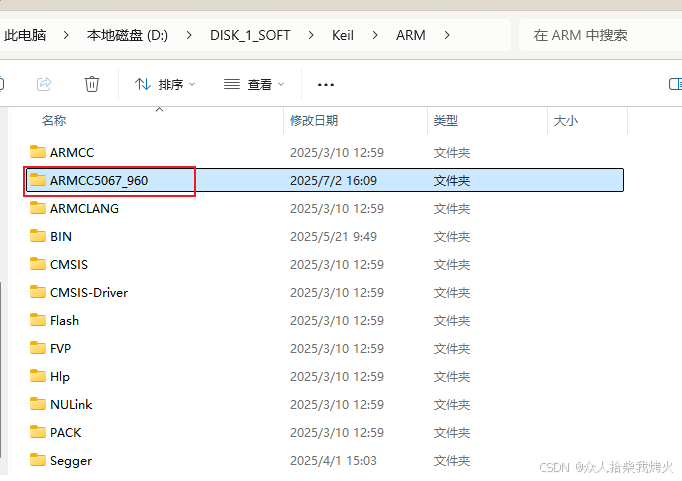This screenshot has height=481, width=682.
Task: Select the NULink folder icon
Action: [x=38, y=404]
